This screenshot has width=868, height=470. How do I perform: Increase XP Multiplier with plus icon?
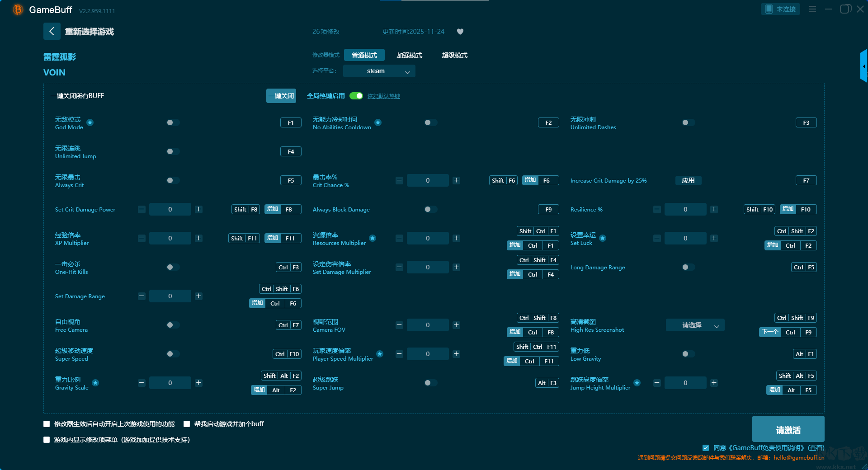tap(198, 238)
